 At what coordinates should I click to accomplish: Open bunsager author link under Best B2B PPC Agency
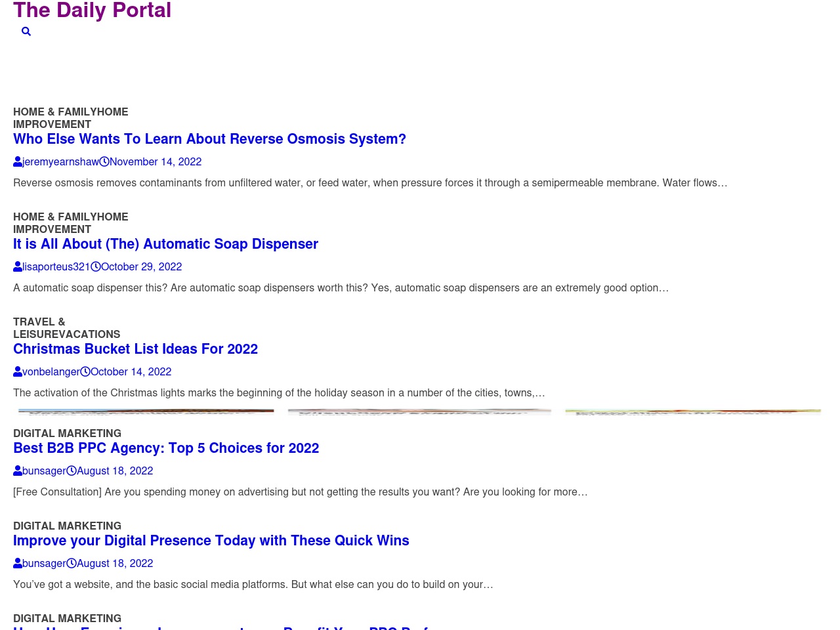tap(44, 471)
